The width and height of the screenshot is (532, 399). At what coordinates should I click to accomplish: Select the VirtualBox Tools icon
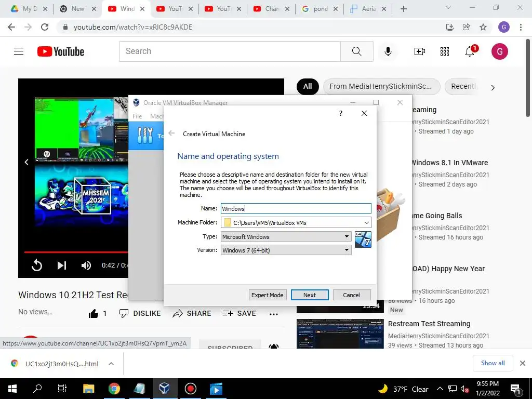145,136
